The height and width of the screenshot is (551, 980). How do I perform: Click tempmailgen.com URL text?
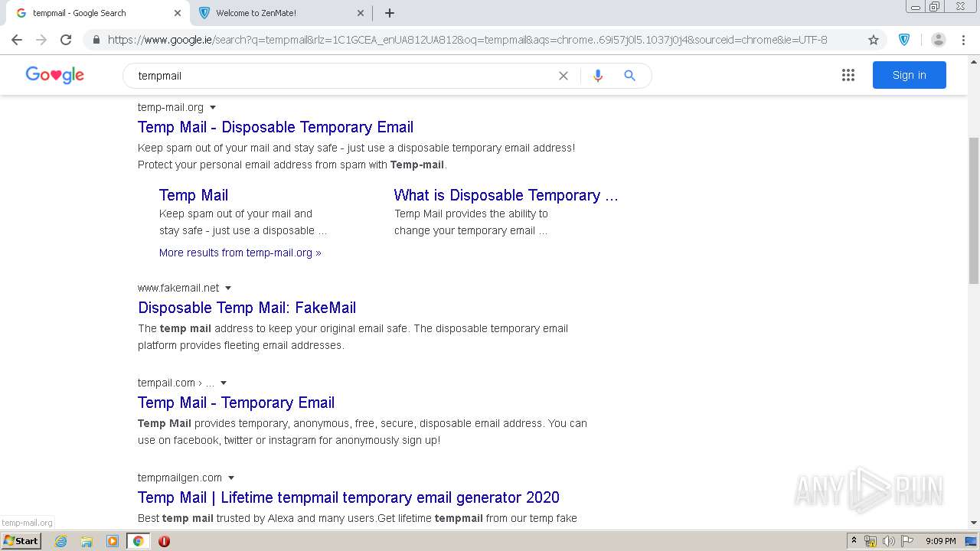click(180, 478)
